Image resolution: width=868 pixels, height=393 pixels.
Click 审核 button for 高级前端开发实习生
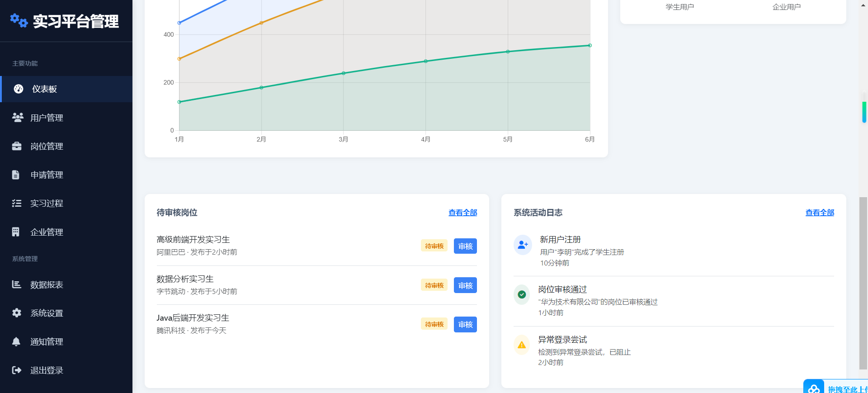click(465, 246)
